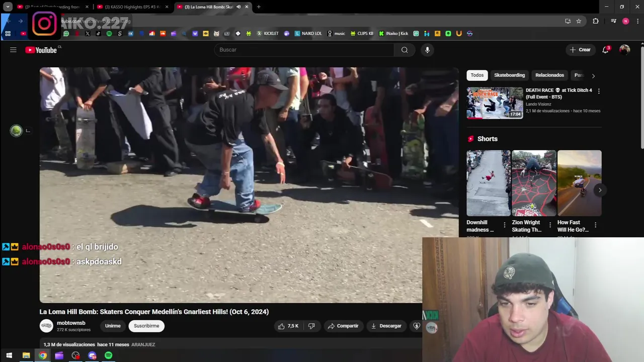Open the INaiko | Kick bookmark
The image size is (644, 362).
pos(393,34)
